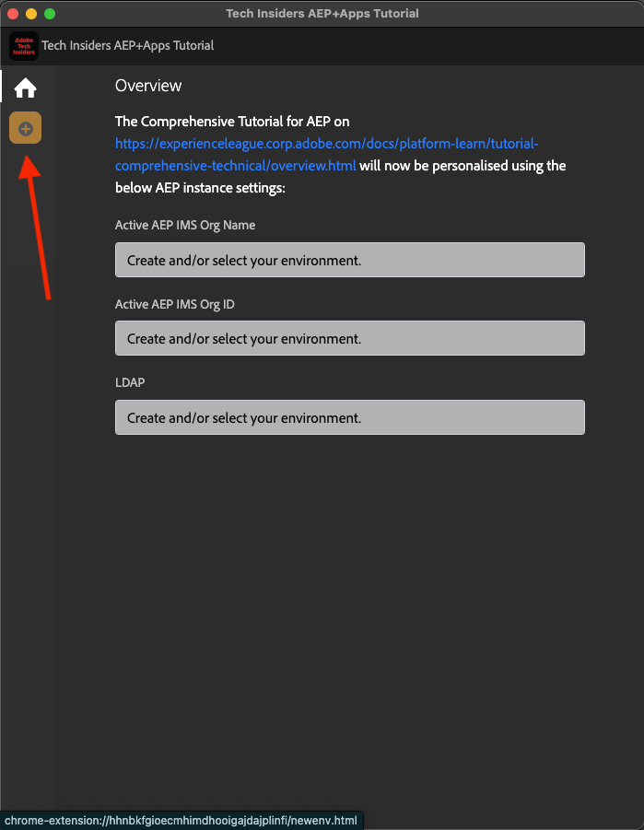Click the LDAP label
Viewport: 644px width, 830px height.
click(130, 382)
